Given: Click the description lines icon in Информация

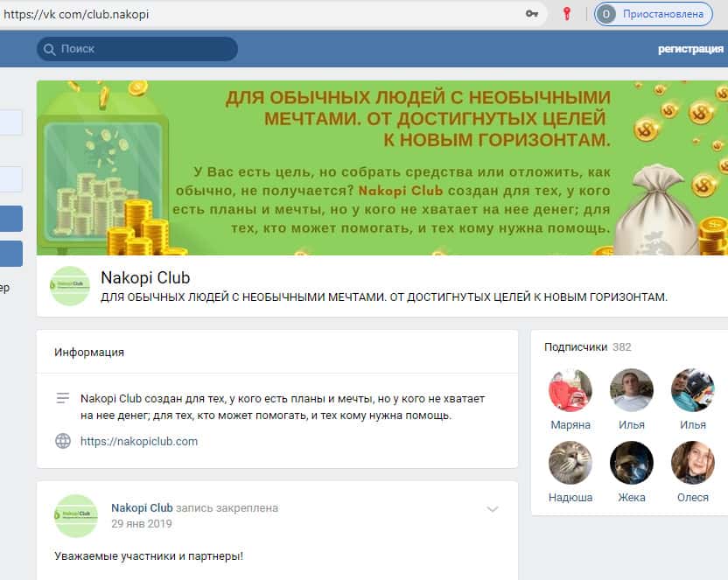Looking at the screenshot, I should (x=63, y=398).
